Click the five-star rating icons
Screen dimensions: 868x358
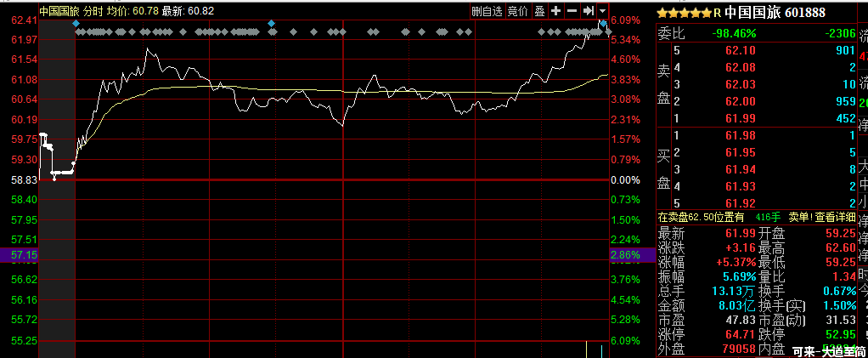[683, 13]
